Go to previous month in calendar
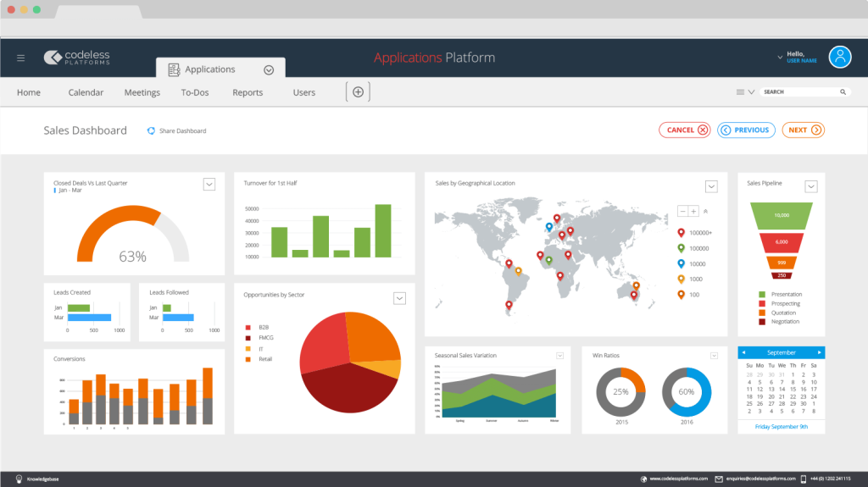The width and height of the screenshot is (868, 487). pyautogui.click(x=743, y=352)
